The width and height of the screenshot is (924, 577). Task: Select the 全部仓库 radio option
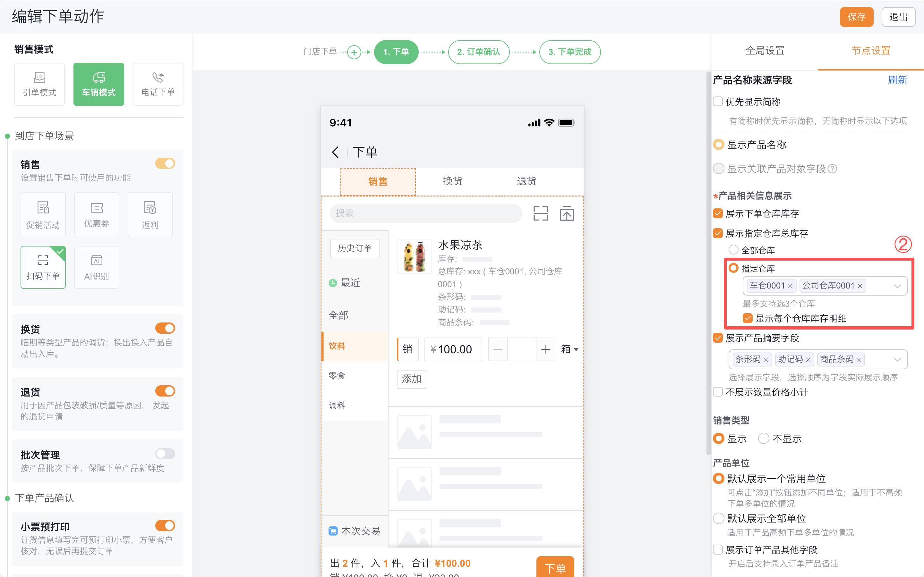click(733, 250)
